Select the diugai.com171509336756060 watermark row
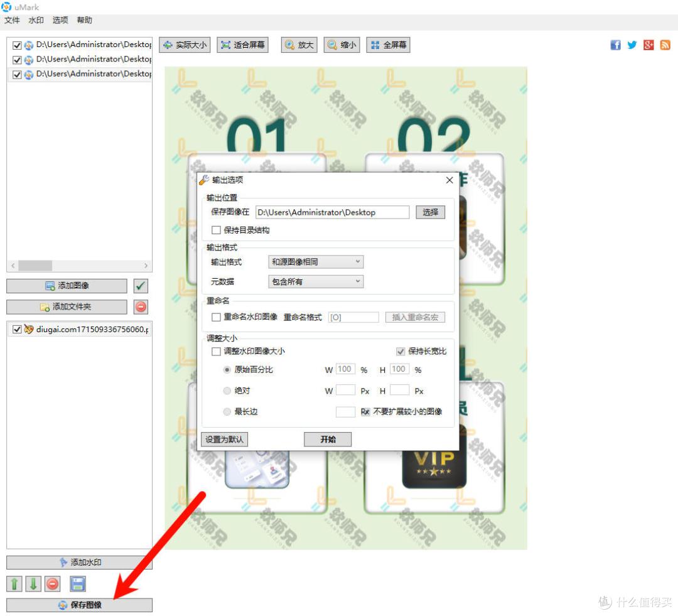 pyautogui.click(x=80, y=330)
